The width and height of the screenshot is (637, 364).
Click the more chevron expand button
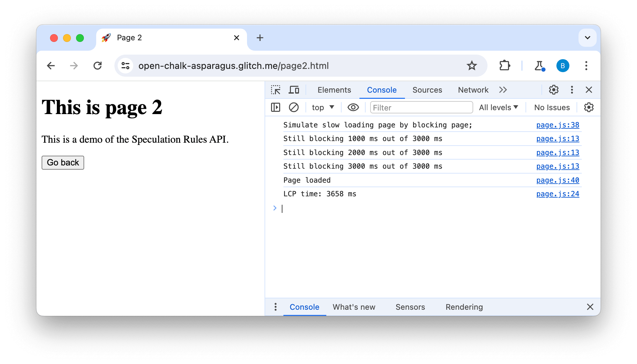(503, 90)
